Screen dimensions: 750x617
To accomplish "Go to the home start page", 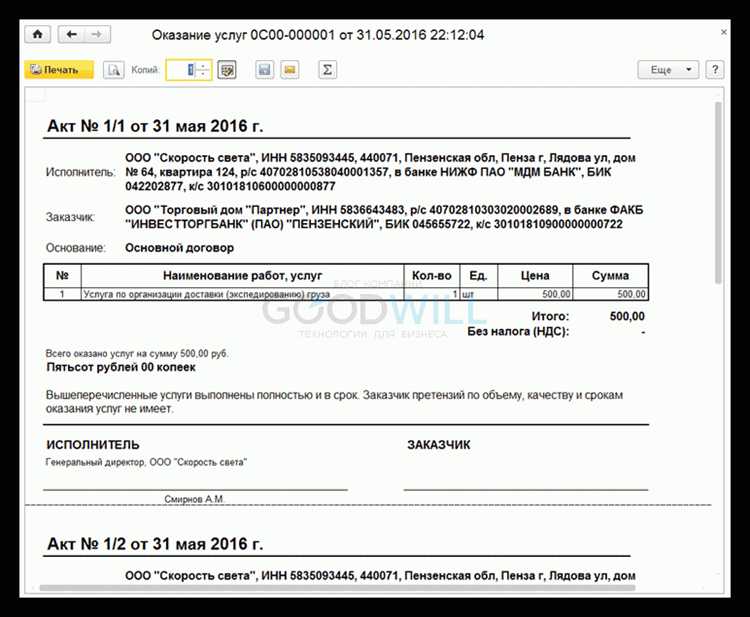I will coord(37,34).
